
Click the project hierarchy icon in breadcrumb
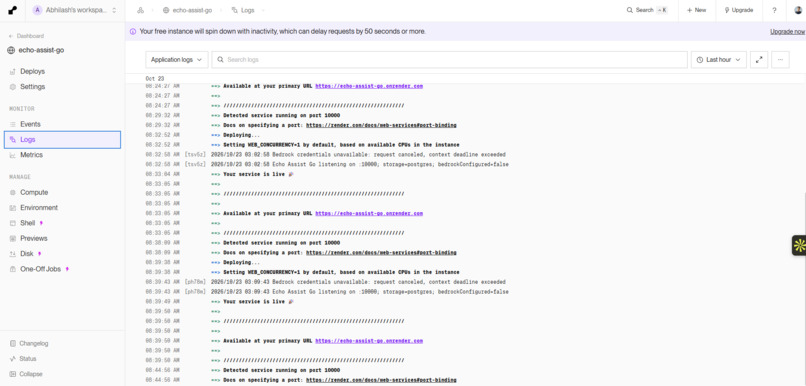click(x=140, y=10)
